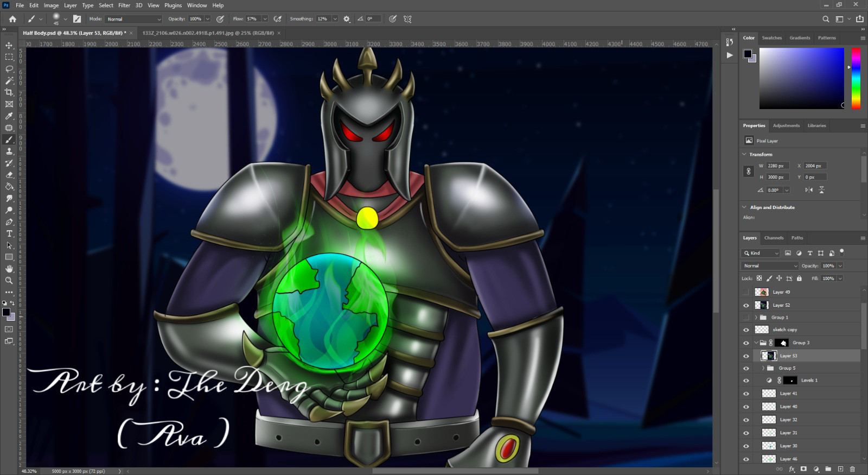Select the Pen tool

tap(9, 222)
